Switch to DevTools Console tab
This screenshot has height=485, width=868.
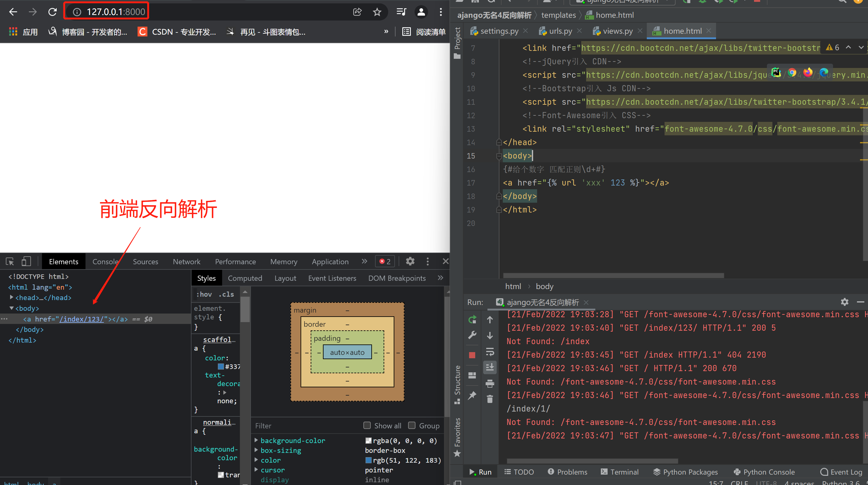[105, 262]
